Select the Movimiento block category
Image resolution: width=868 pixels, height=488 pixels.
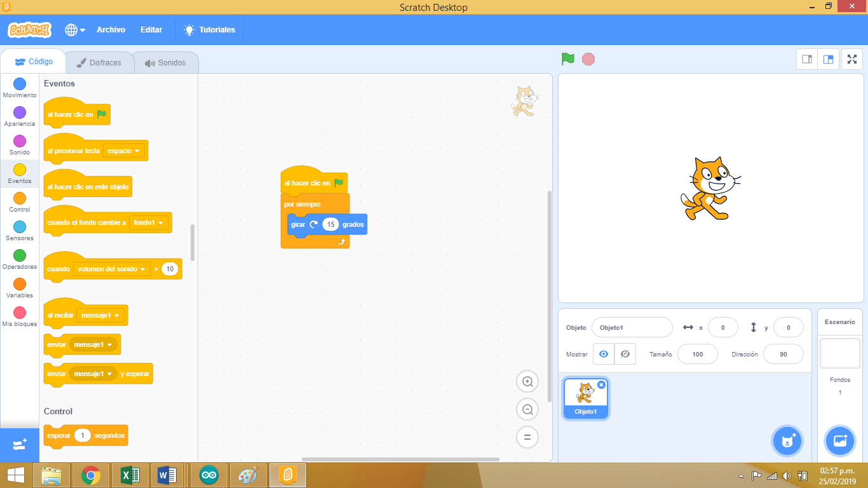[x=19, y=86]
